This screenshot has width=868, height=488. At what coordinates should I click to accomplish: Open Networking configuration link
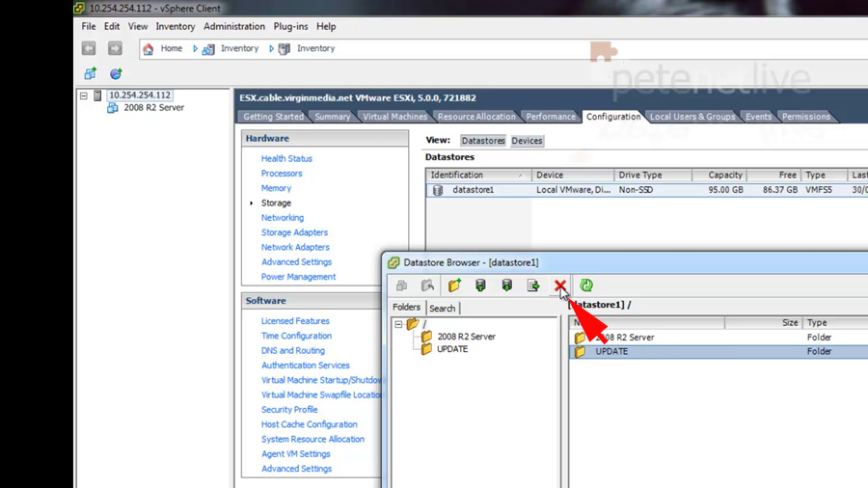tap(283, 217)
